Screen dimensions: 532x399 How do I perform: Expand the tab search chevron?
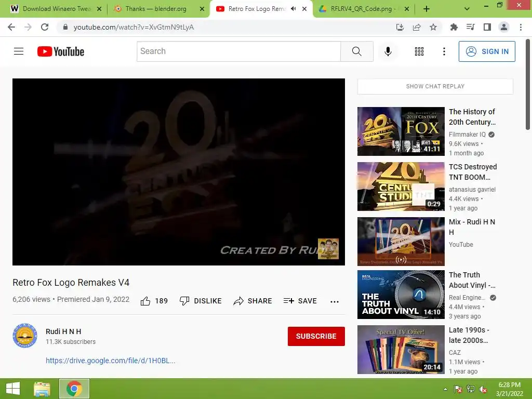tap(467, 9)
